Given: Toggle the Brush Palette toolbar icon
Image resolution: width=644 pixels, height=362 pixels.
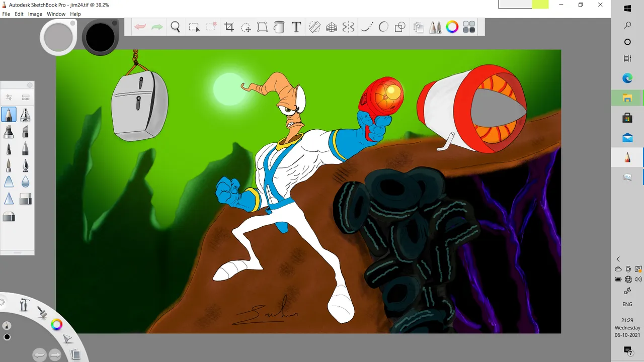Looking at the screenshot, I should [435, 27].
